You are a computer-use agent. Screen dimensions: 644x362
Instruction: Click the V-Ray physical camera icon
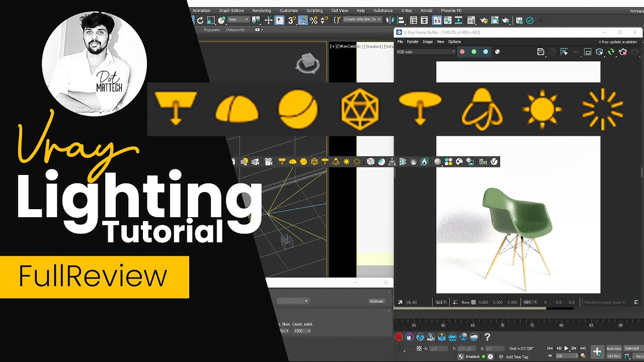(269, 161)
